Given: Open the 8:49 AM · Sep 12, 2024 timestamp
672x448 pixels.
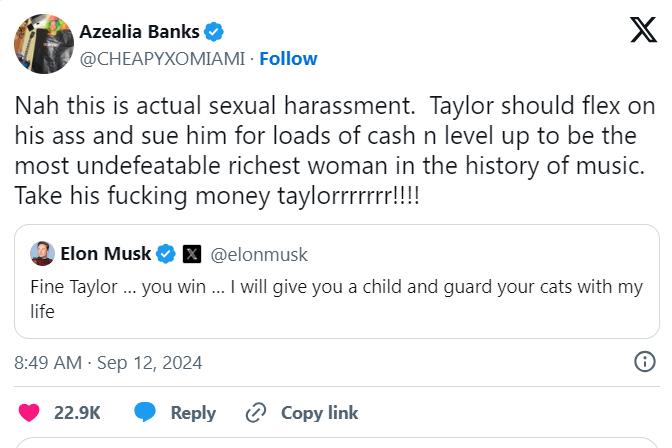Looking at the screenshot, I should coord(108,362).
